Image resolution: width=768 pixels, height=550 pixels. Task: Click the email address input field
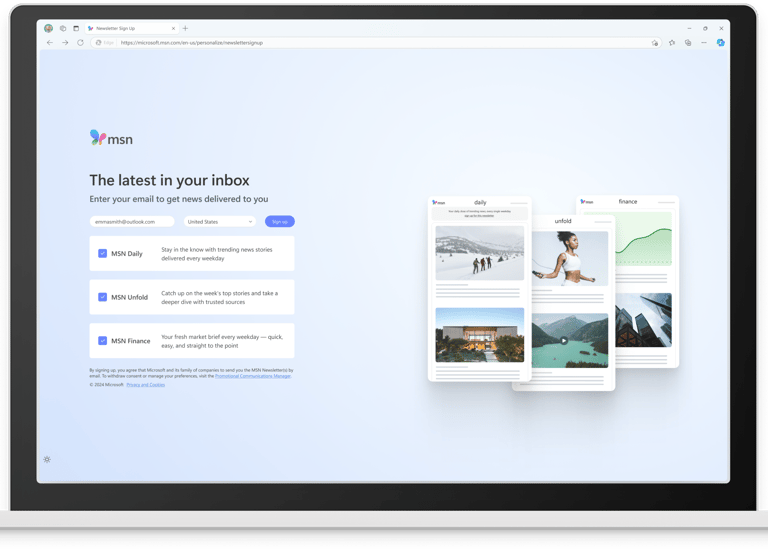(x=132, y=222)
